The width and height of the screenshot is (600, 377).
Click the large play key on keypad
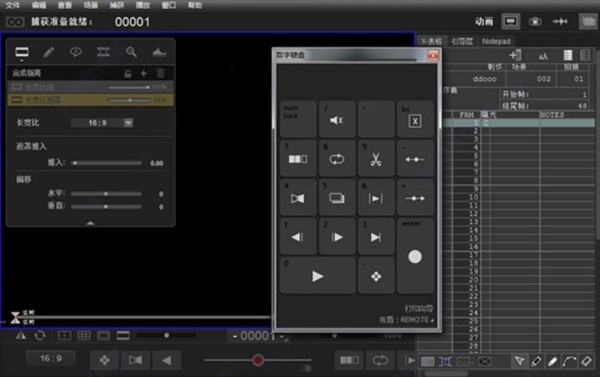tap(318, 276)
